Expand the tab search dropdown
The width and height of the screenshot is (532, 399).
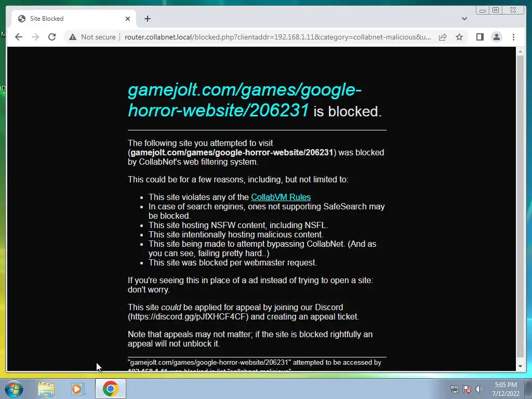tap(464, 19)
